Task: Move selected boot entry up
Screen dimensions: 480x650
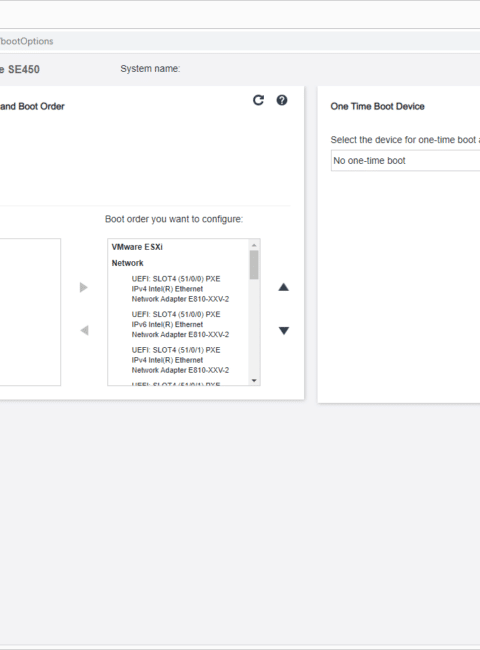Action: click(x=284, y=287)
